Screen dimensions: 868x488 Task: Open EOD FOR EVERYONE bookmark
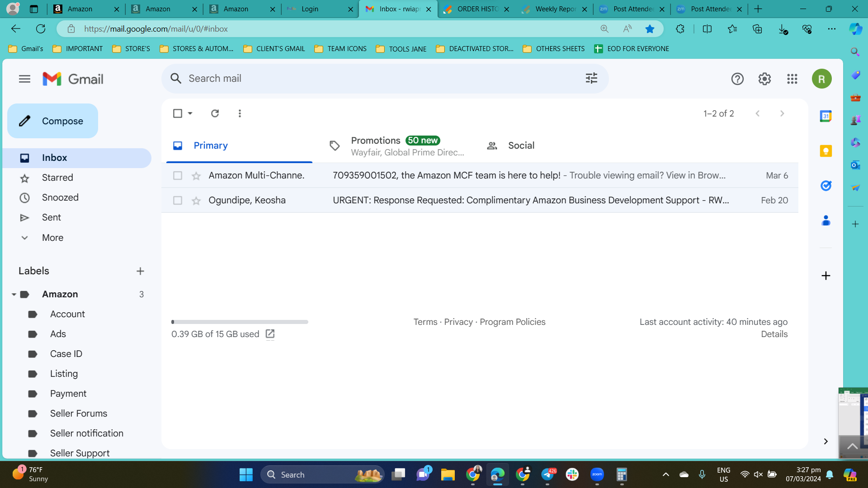[x=631, y=49]
